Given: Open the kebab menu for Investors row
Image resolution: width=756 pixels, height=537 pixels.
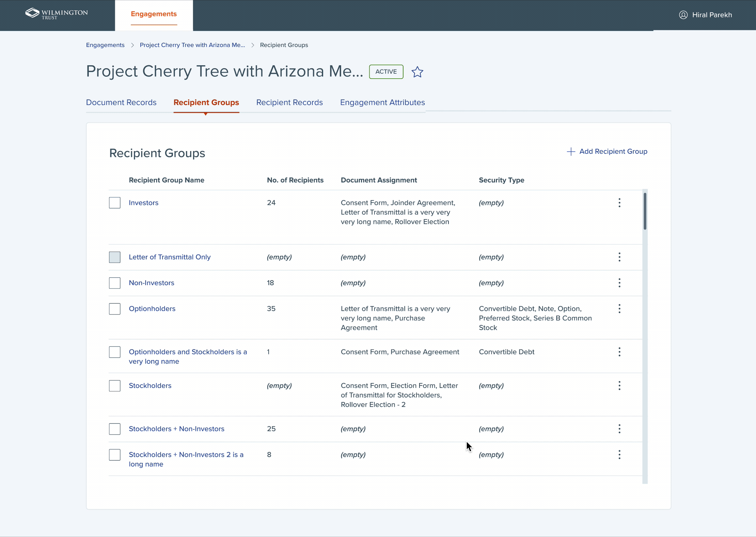Looking at the screenshot, I should coord(619,203).
